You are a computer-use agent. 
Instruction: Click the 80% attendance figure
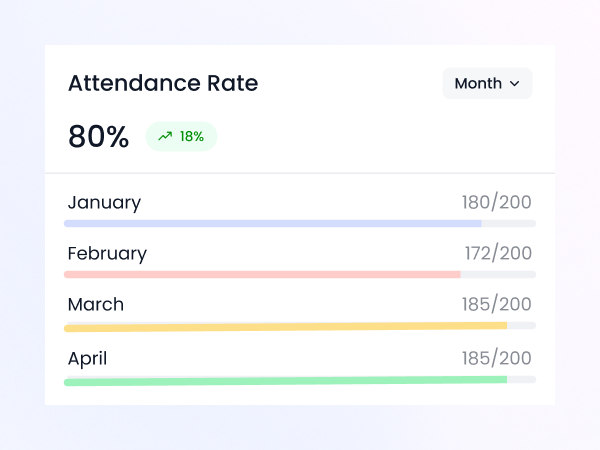(98, 137)
